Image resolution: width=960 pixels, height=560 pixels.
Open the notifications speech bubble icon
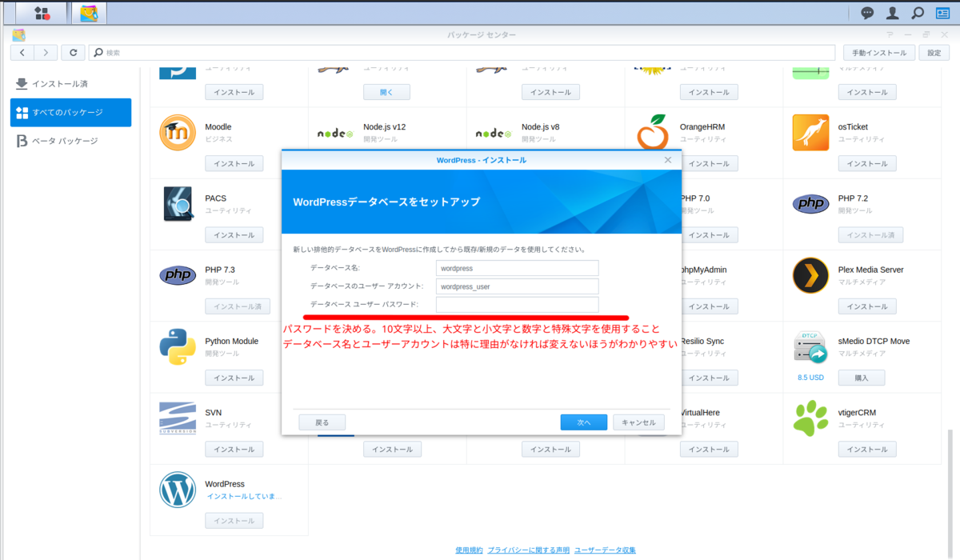click(867, 13)
